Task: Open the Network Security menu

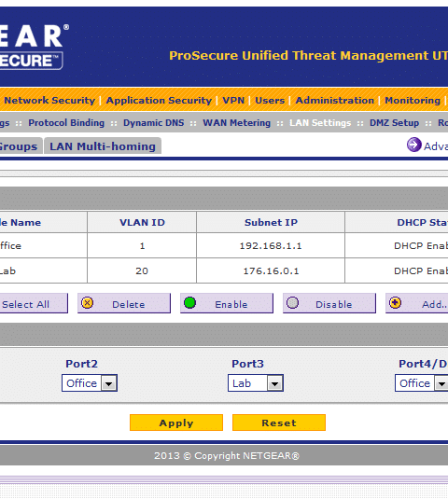Action: click(49, 101)
